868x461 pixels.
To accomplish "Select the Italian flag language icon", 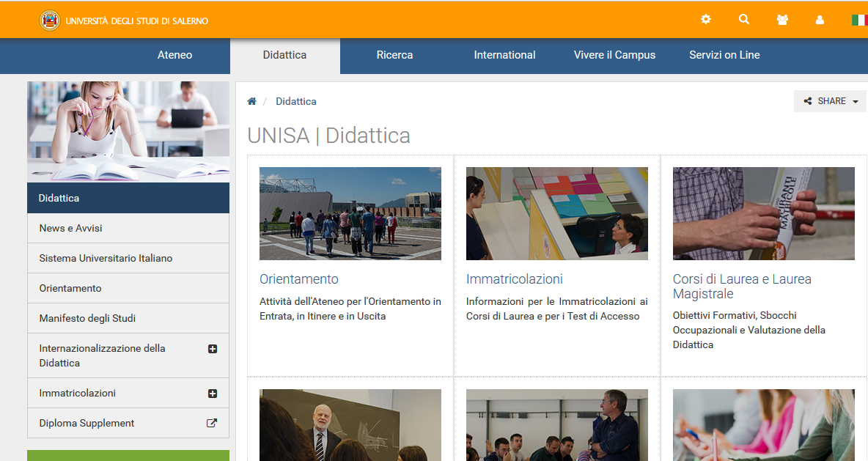I will click(x=859, y=20).
